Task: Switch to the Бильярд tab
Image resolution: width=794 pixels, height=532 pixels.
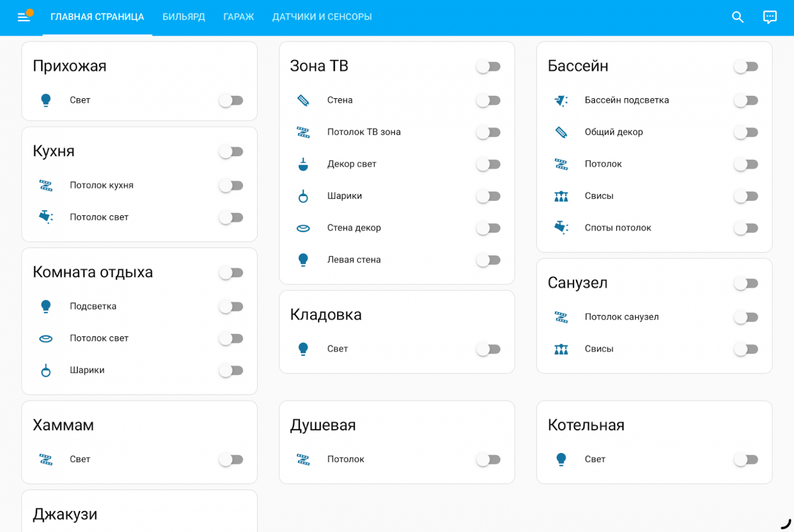Action: coord(184,17)
